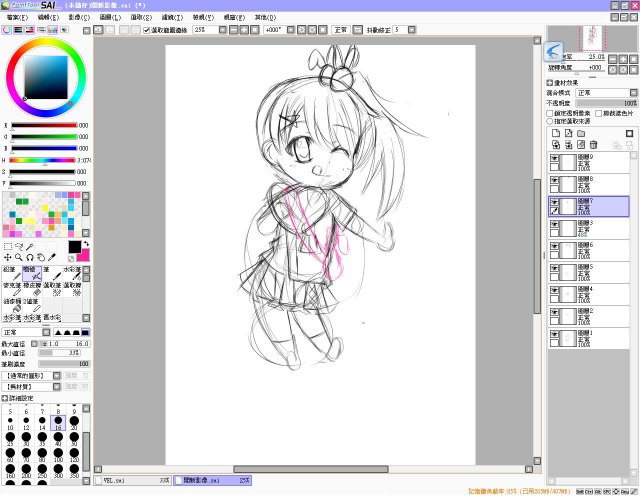Screen dimensions: 640x496
Task: Select the zoom magnifier tool
Action: pyautogui.click(x=19, y=257)
